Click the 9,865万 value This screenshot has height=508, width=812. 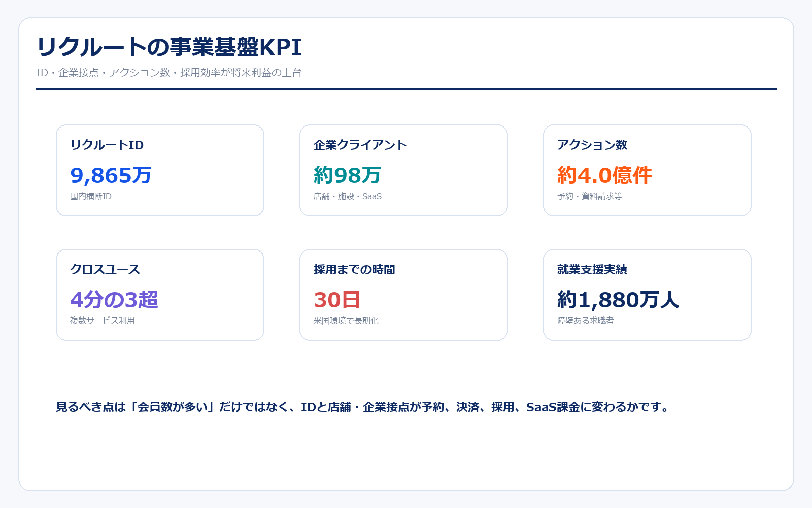111,175
